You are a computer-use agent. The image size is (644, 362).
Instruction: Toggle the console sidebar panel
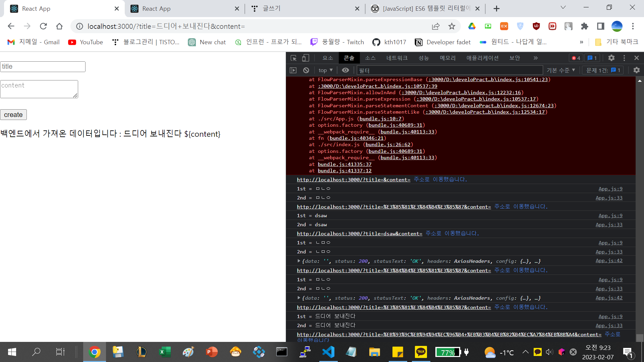(x=293, y=70)
